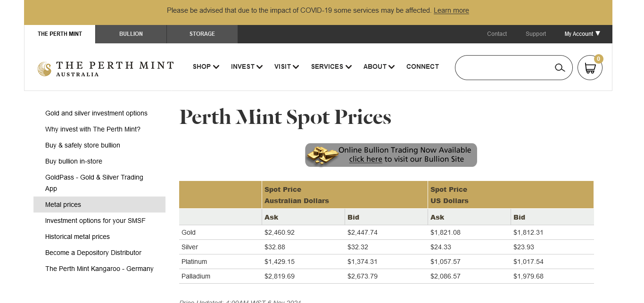
Task: Click The Perth Mint swan logo
Action: (44, 69)
